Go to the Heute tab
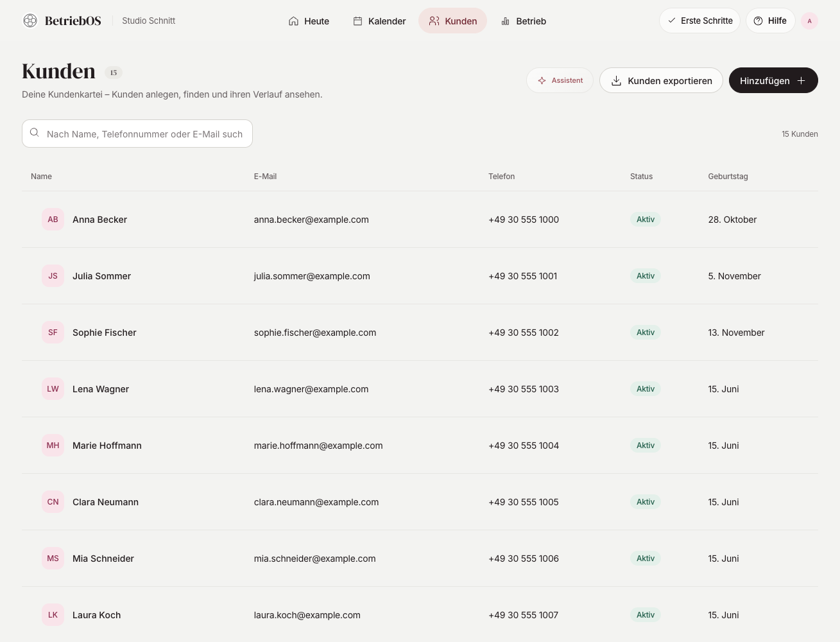Image resolution: width=840 pixels, height=642 pixels. click(x=309, y=21)
